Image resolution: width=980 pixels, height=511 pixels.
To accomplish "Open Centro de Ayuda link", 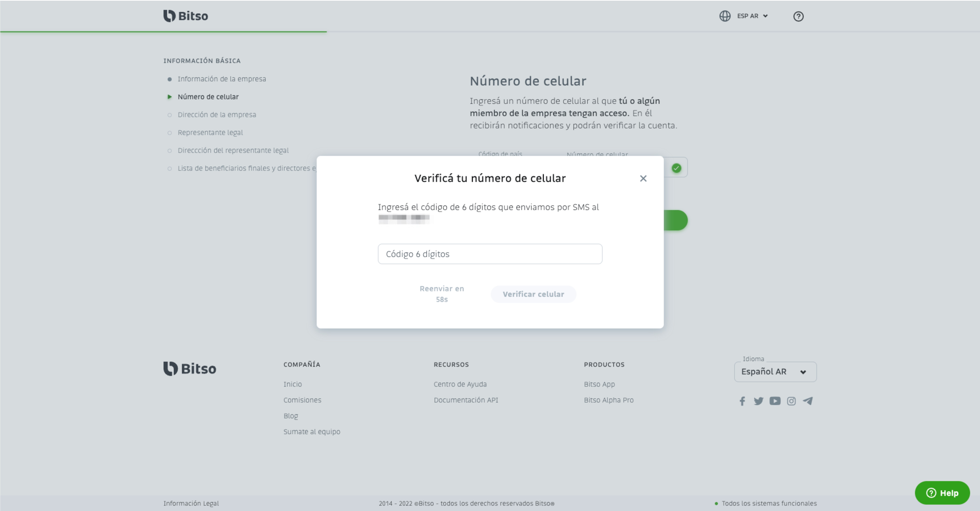I will click(460, 384).
